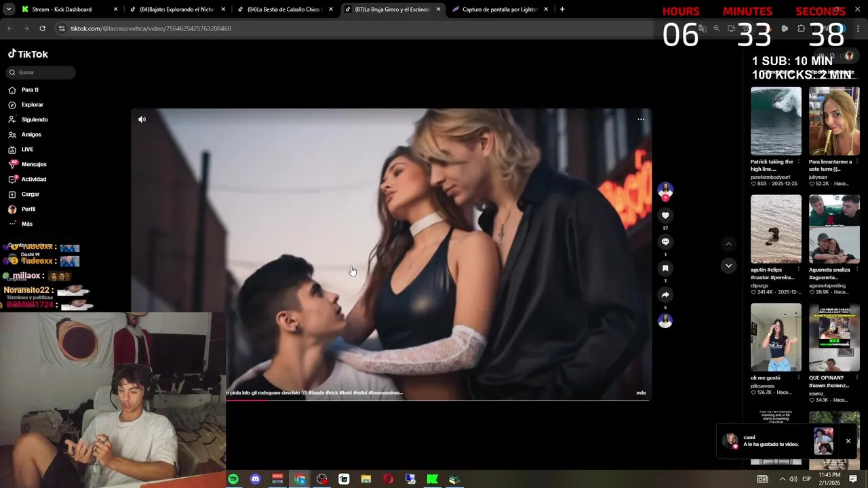
Task: Go to Siguiendo in sidebar
Action: 28,119
